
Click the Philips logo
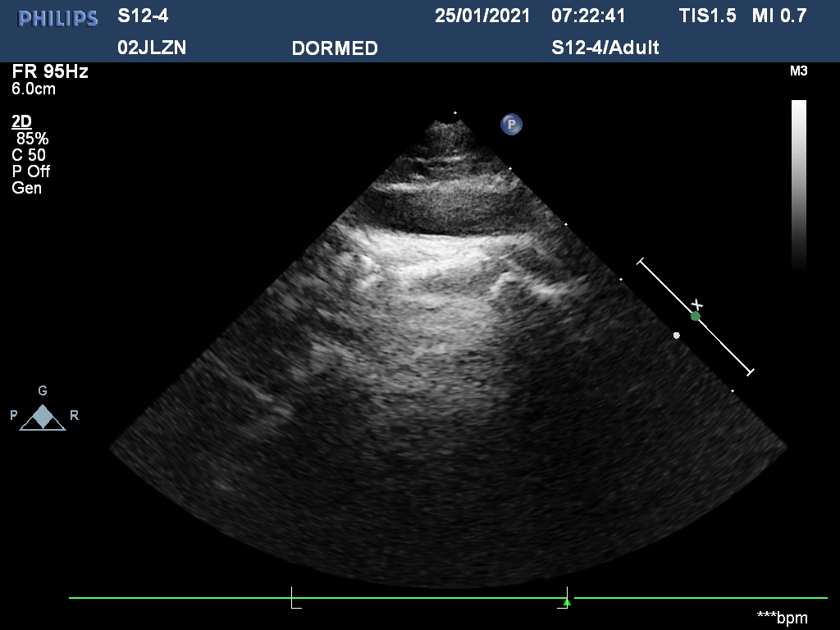click(58, 18)
